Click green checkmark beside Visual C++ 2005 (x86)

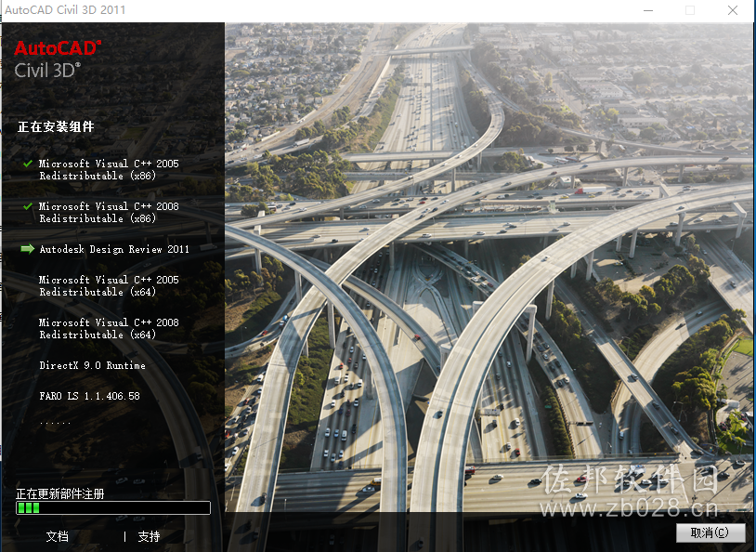tap(28, 164)
